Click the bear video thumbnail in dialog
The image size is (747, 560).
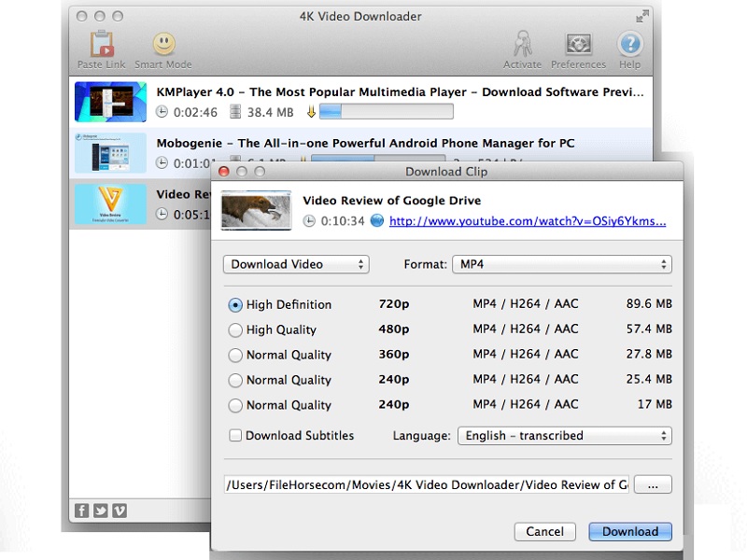[x=256, y=211]
